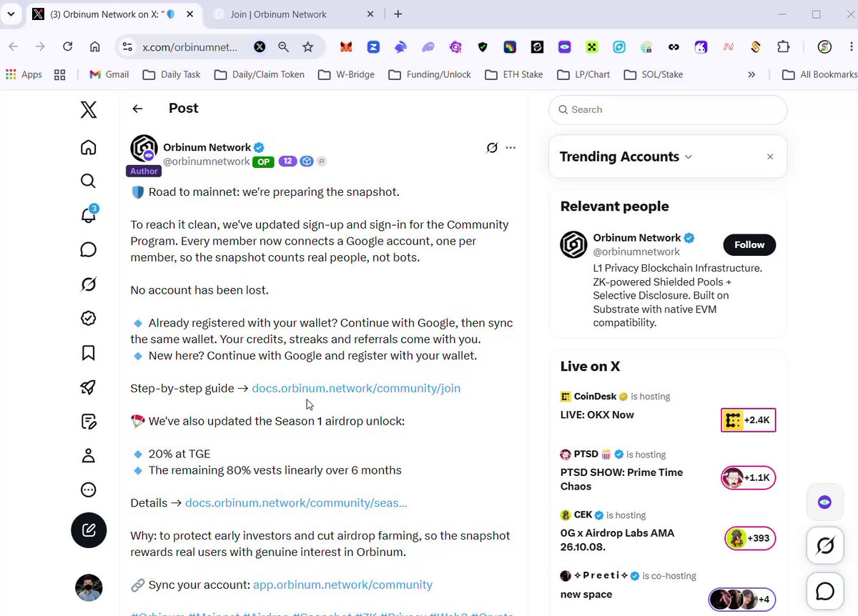Expand the Trending Accounts chevron
The width and height of the screenshot is (858, 616).
point(689,157)
